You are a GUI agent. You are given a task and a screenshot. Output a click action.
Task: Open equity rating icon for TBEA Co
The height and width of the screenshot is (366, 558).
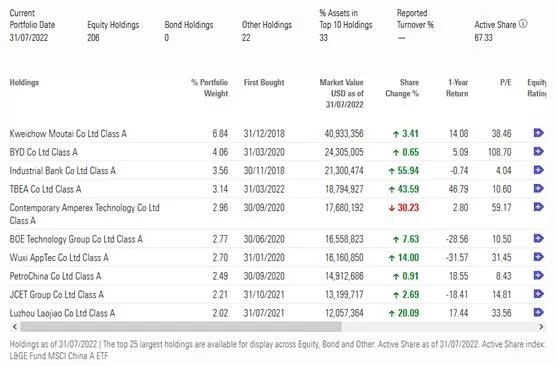pyautogui.click(x=538, y=188)
